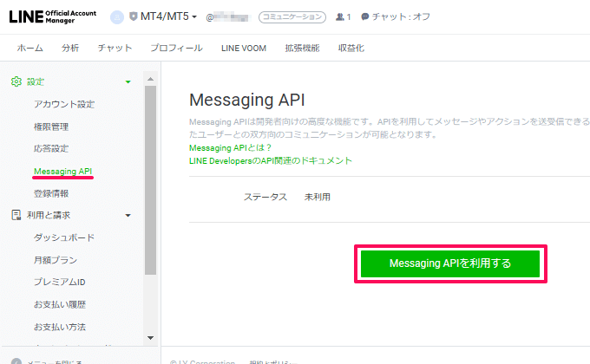Collapse the 利用と請求 section arrow

128,216
